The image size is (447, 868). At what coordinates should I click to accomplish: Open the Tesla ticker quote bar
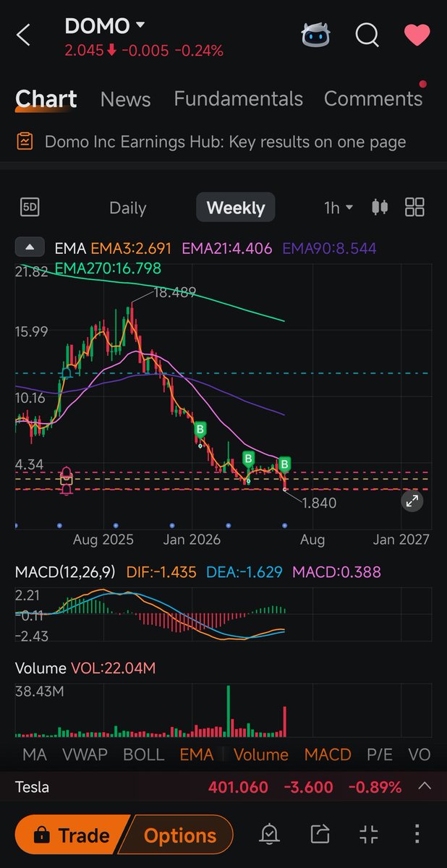pyautogui.click(x=223, y=786)
